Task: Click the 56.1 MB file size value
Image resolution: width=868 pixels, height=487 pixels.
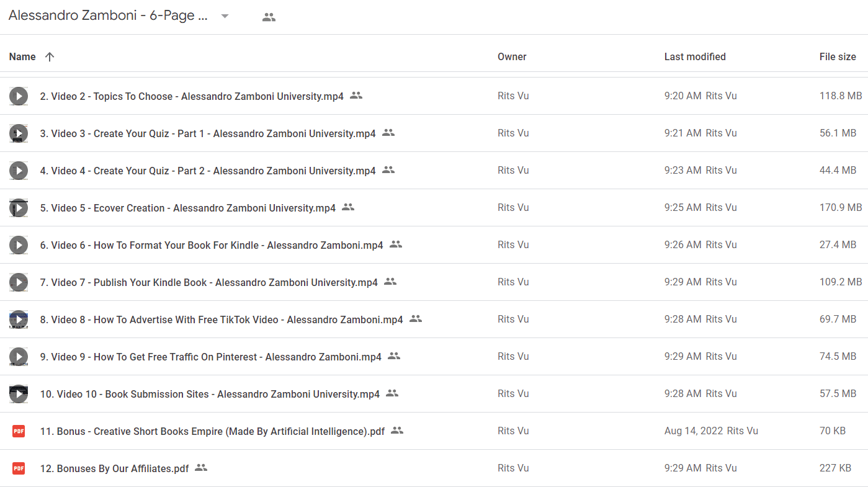Action: [838, 133]
